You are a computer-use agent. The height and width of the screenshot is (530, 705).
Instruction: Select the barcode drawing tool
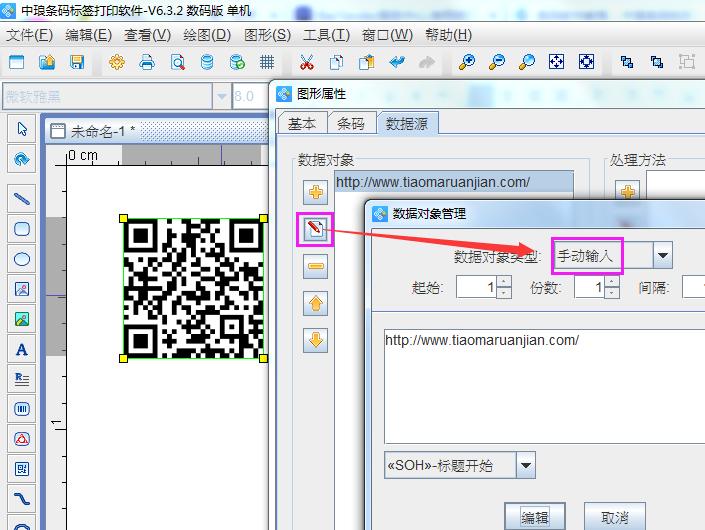(22, 409)
